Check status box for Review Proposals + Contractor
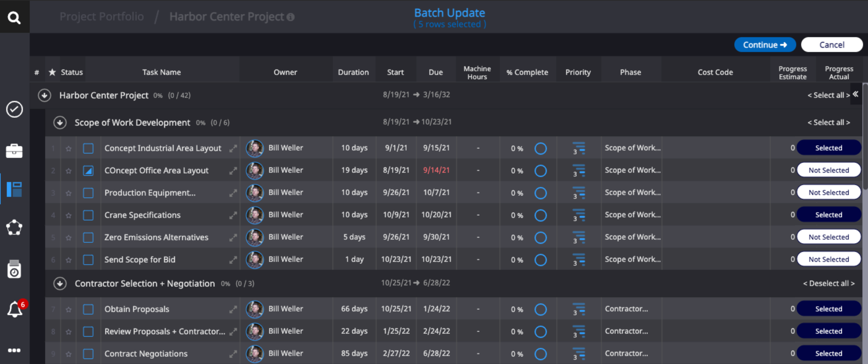The image size is (868, 364). [88, 331]
